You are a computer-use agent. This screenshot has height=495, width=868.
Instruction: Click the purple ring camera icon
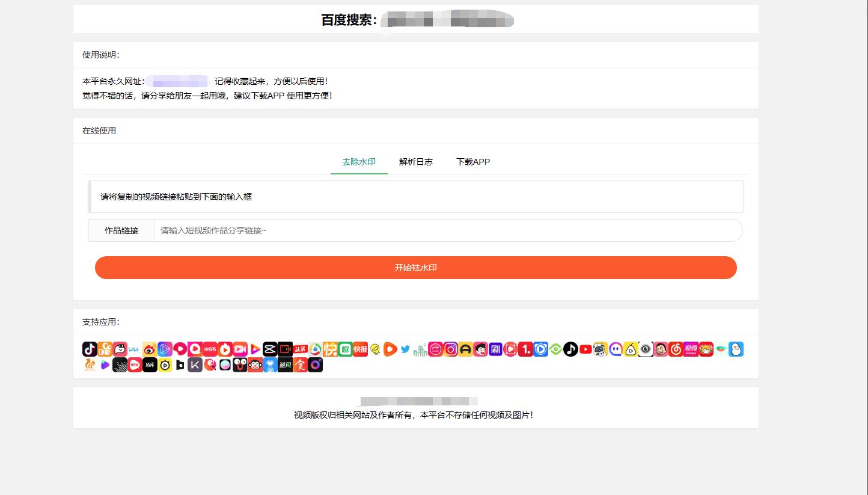pyautogui.click(x=315, y=364)
